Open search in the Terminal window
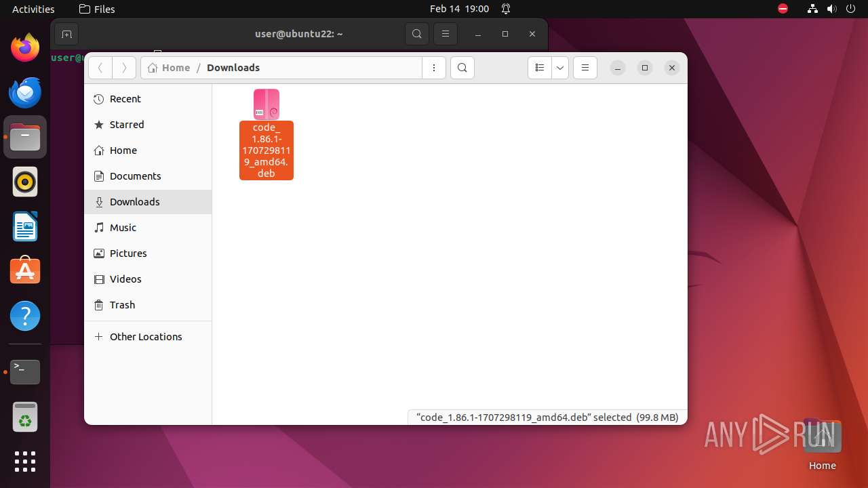868x488 pixels. (x=417, y=34)
